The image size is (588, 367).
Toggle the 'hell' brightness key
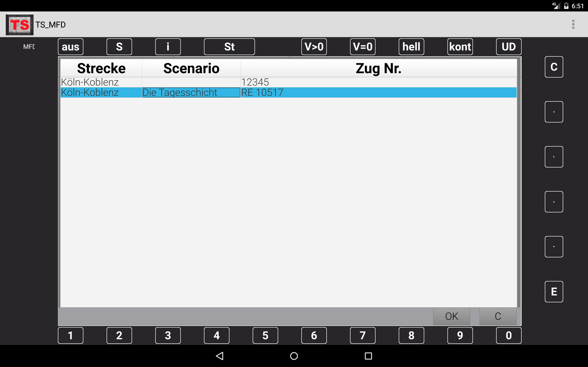[411, 47]
